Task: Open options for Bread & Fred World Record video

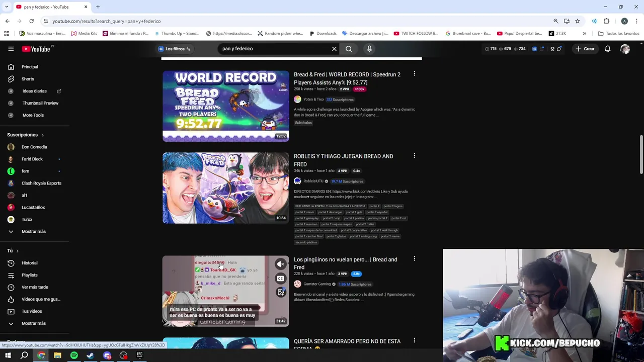Action: [414, 74]
